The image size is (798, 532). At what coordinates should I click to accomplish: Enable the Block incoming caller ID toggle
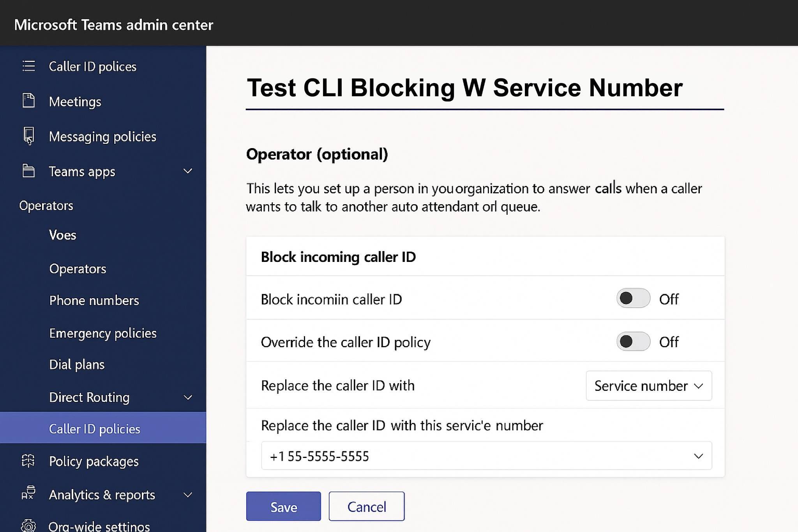click(x=633, y=299)
